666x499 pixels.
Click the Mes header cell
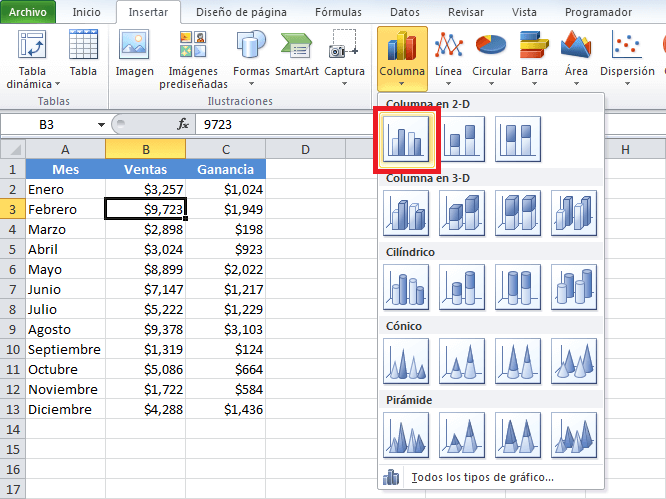click(65, 169)
